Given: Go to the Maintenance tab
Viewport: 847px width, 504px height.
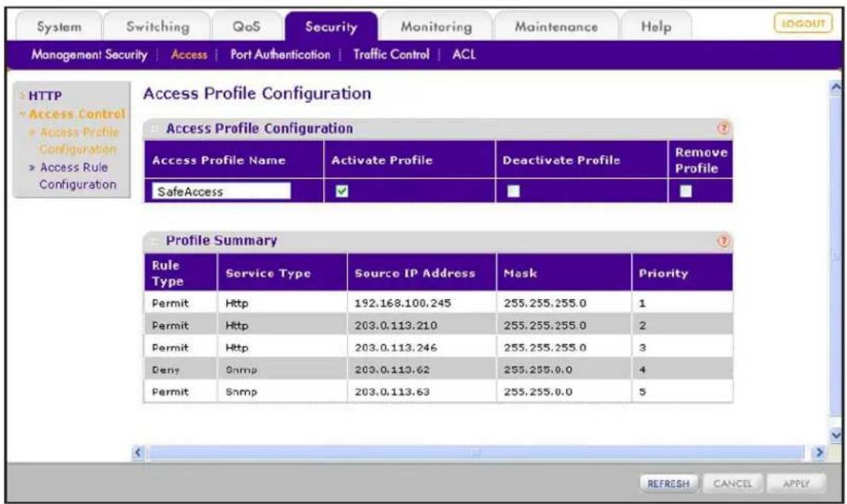Looking at the screenshot, I should point(556,26).
